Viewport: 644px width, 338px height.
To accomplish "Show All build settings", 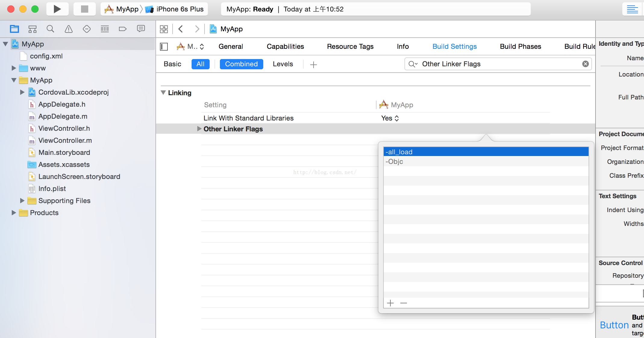I will point(200,64).
